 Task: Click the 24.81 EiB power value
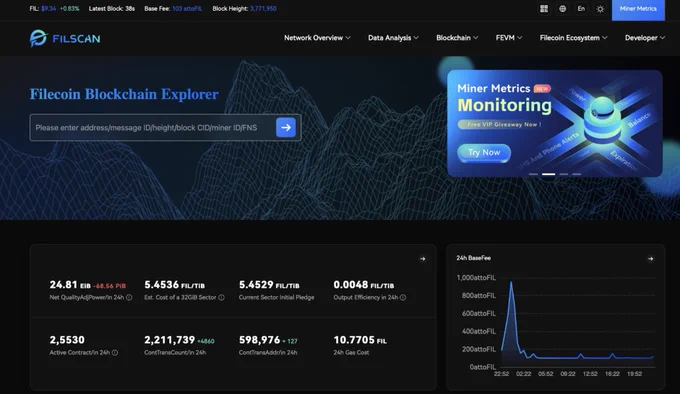(70, 285)
